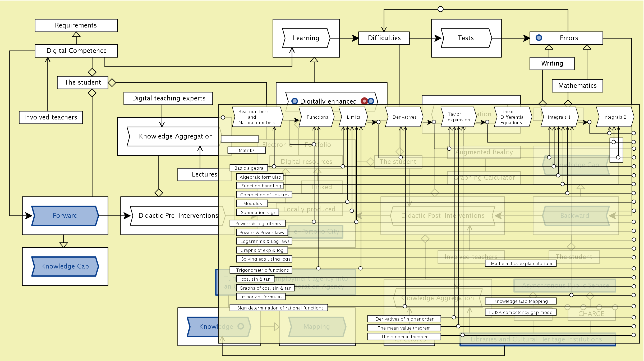Click the Mathematics explainatorium label
The height and width of the screenshot is (361, 644).
521,263
